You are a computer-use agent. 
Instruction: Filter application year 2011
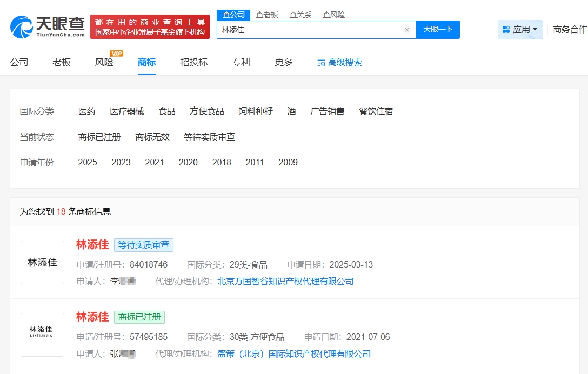(x=255, y=163)
